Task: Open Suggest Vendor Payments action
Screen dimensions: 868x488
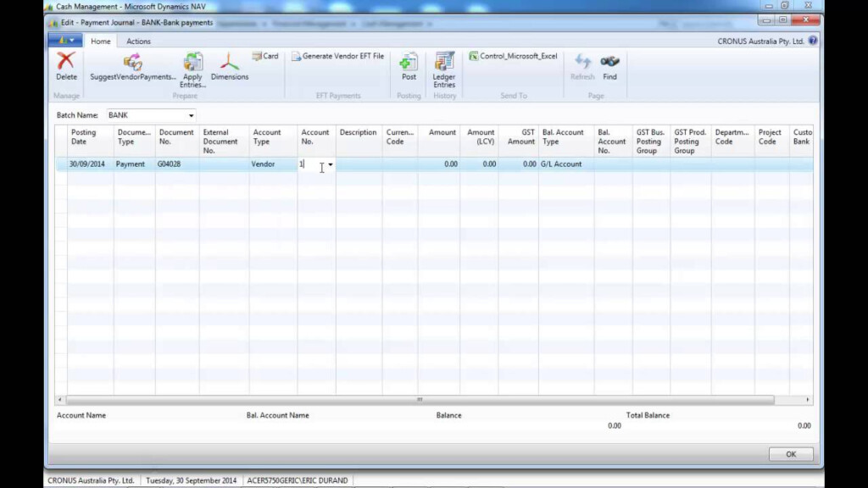Action: (133, 67)
